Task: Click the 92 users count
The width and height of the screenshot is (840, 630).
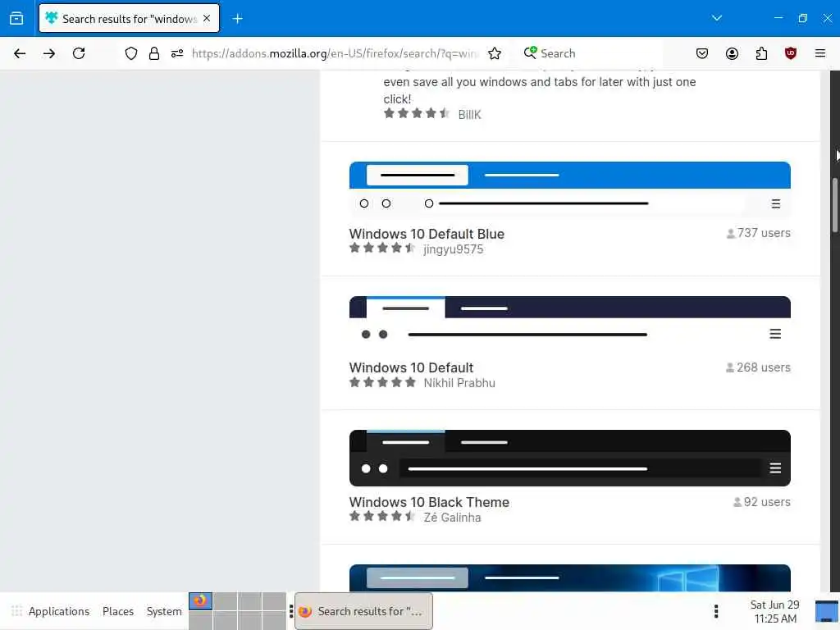Action: [x=761, y=503]
